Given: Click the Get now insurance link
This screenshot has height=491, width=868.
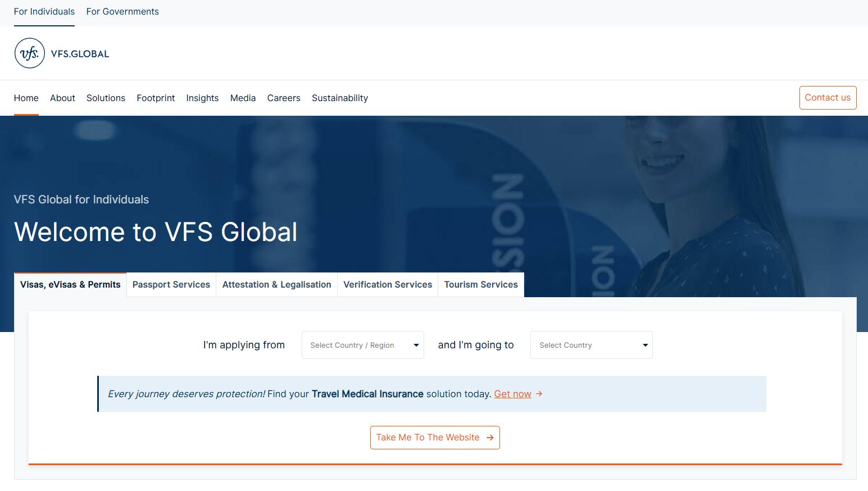Looking at the screenshot, I should pyautogui.click(x=512, y=394).
